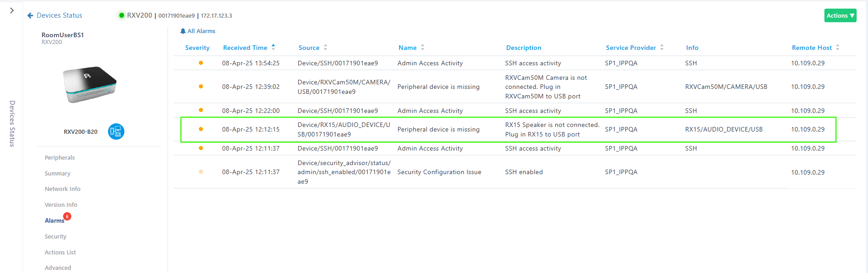Click the MAC address 00171901eae9 header
Image resolution: width=868 pixels, height=273 pixels.
tap(177, 16)
